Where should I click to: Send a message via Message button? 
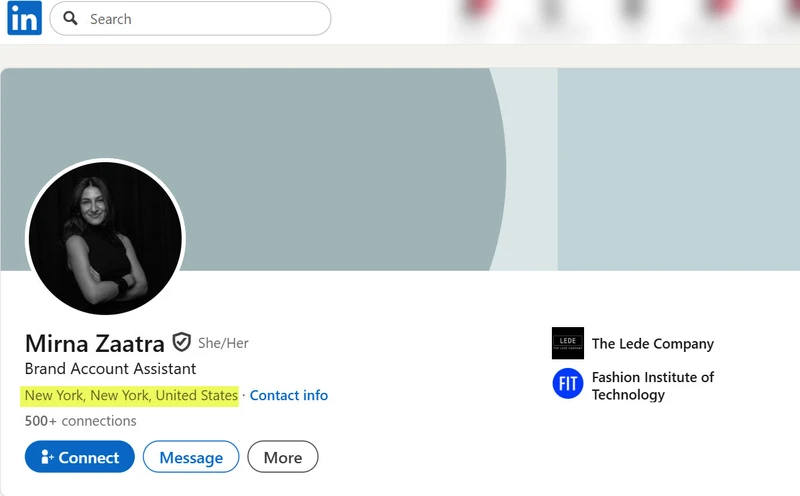point(191,457)
